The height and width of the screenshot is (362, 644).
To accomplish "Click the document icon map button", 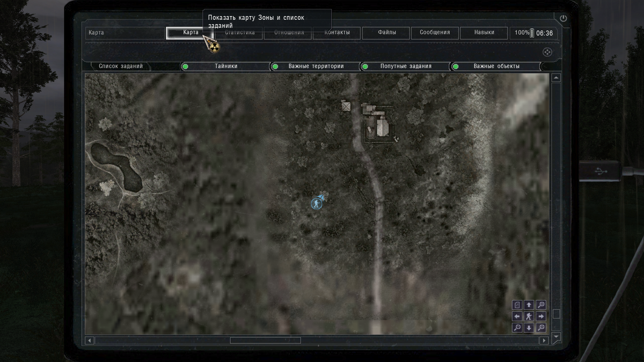I will coord(517,305).
